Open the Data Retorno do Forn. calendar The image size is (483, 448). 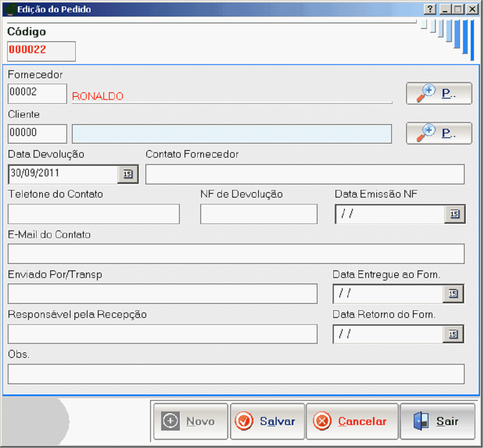tap(453, 335)
